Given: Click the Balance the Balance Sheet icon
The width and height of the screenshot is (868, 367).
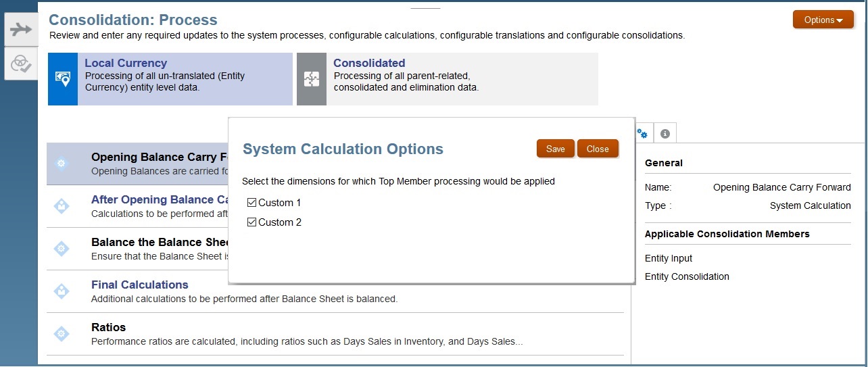Looking at the screenshot, I should (x=62, y=249).
